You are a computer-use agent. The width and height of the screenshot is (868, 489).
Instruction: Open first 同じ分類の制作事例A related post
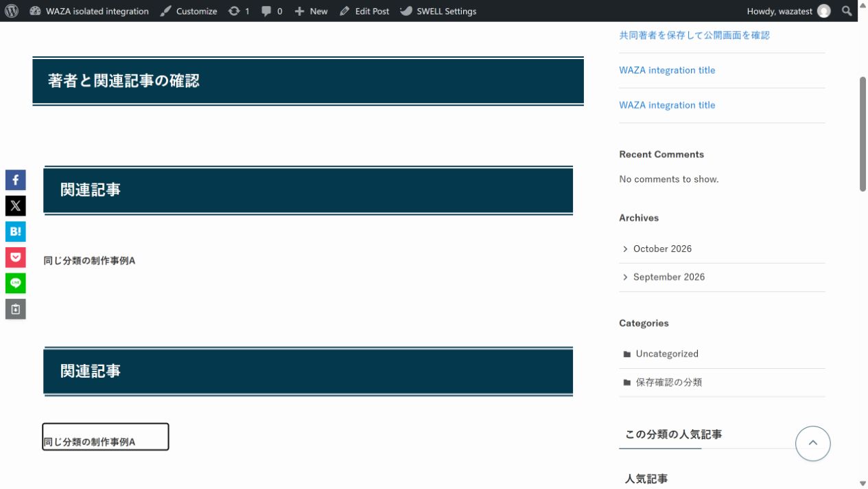pos(89,261)
